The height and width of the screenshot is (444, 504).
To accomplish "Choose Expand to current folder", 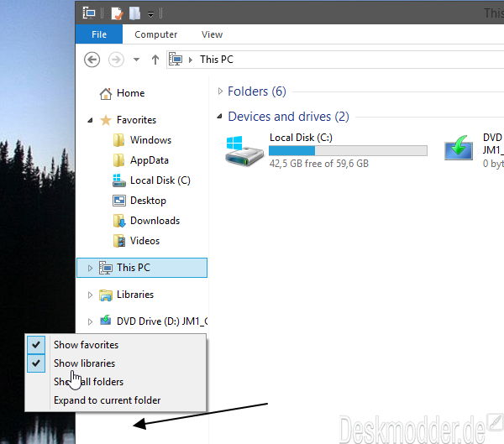I will 116,400.
